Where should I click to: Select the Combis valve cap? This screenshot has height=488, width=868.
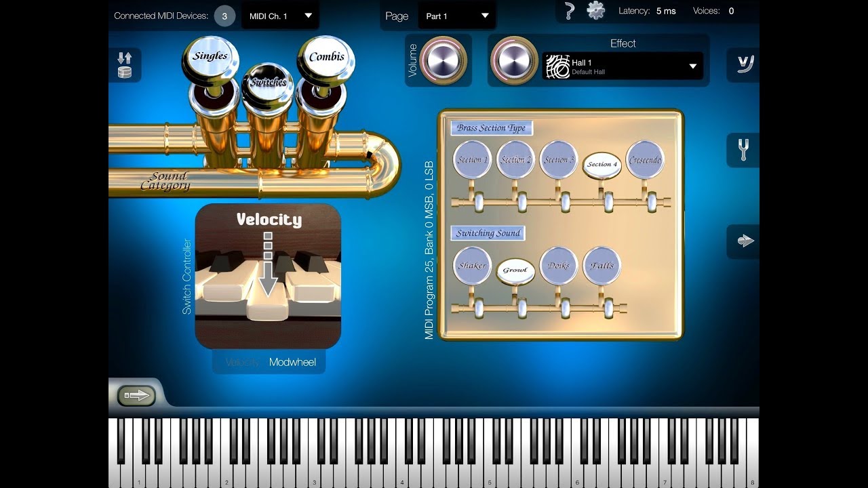[x=326, y=59]
